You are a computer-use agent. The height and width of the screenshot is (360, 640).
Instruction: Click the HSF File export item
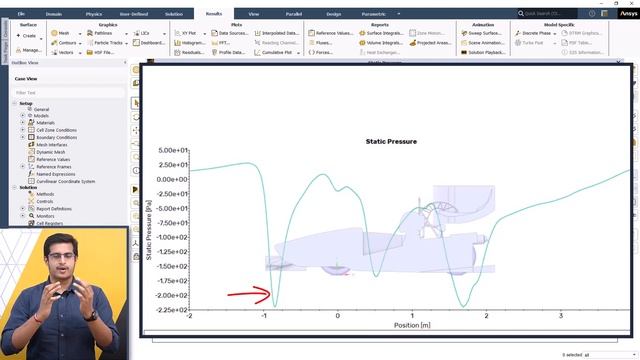[100, 53]
